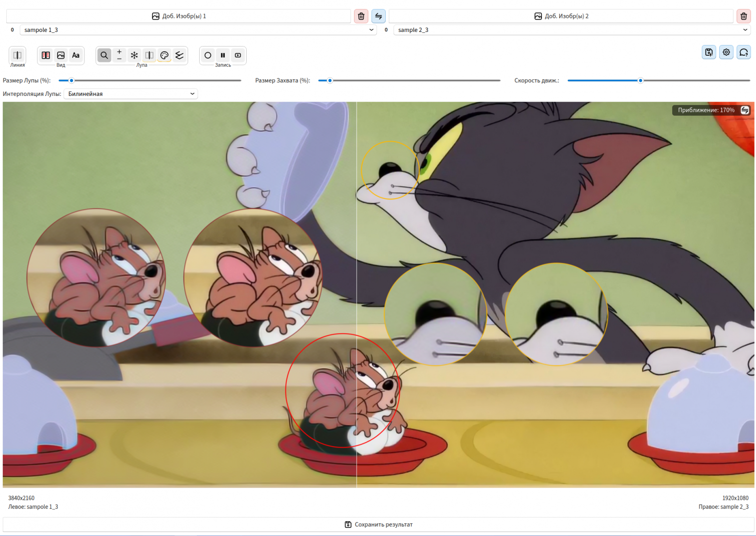
Task: Toggle the split line orientation icon
Action: point(17,55)
